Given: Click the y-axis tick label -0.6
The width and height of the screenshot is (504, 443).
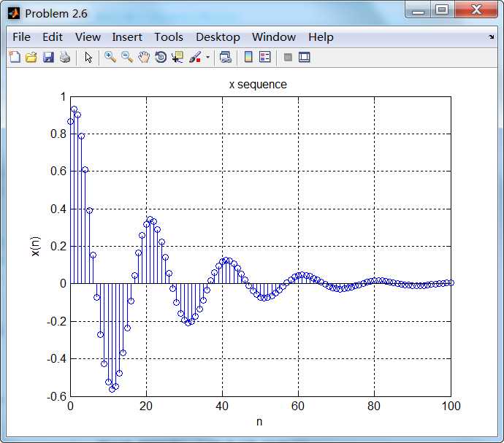Looking at the screenshot, I should 56,397.
